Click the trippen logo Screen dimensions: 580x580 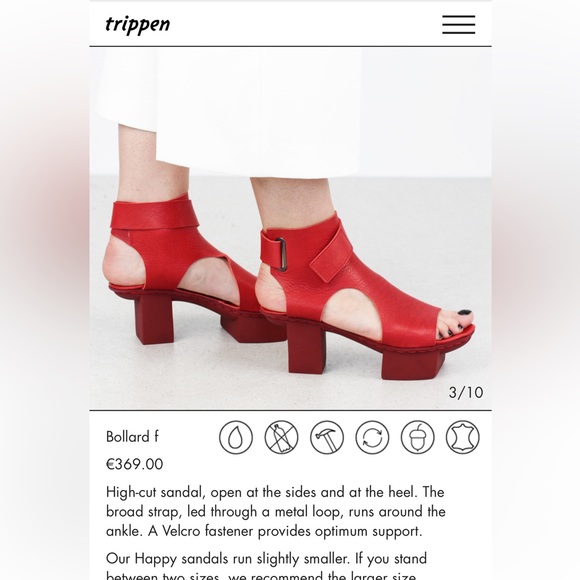click(138, 24)
